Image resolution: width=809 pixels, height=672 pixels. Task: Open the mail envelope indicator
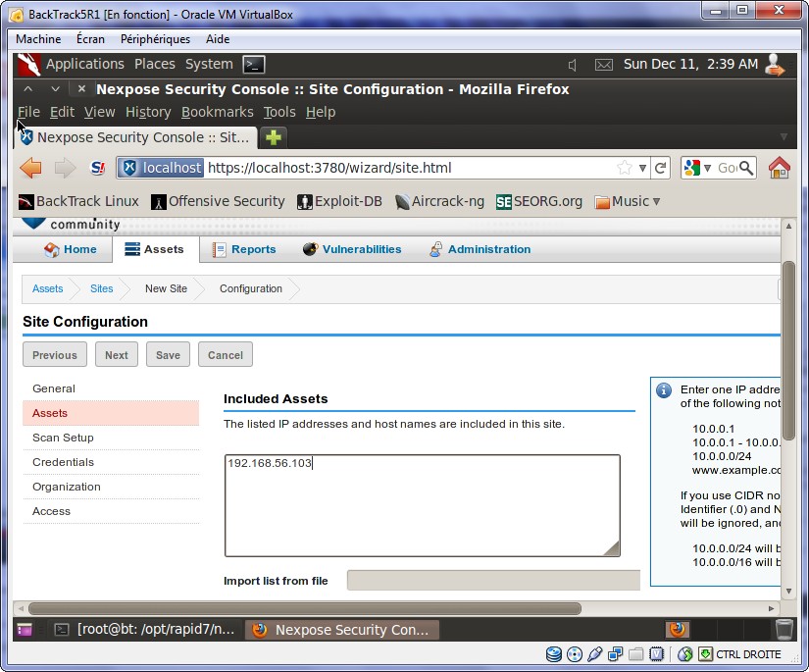click(604, 65)
